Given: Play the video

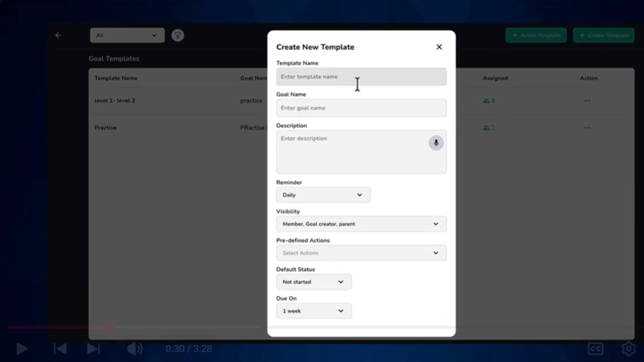Looking at the screenshot, I should 22,349.
